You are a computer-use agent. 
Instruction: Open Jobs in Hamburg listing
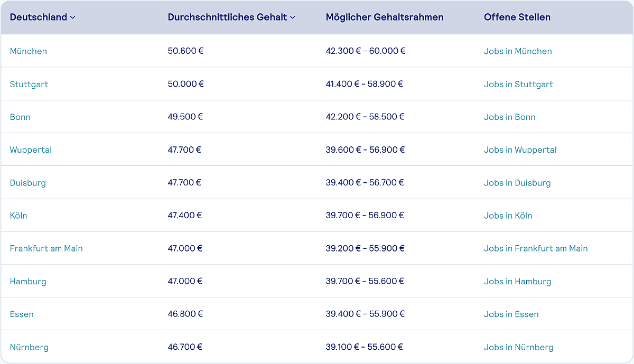click(x=518, y=281)
